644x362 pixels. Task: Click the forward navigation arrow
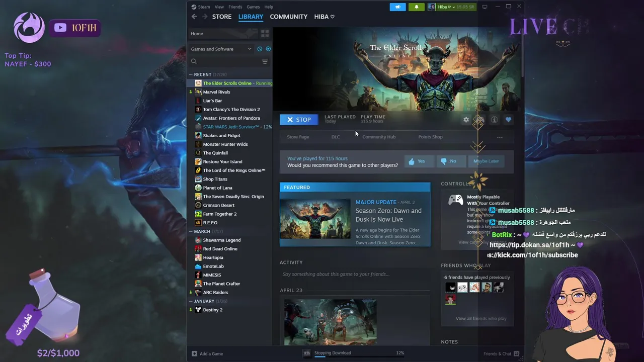point(205,17)
